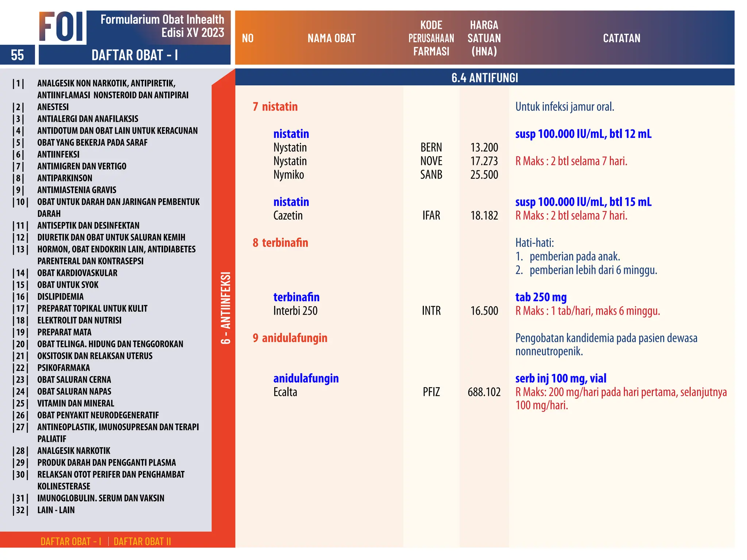Select the 9 anidulafungin drug heading
Image resolution: width=747 pixels, height=560 pixels.
point(290,338)
